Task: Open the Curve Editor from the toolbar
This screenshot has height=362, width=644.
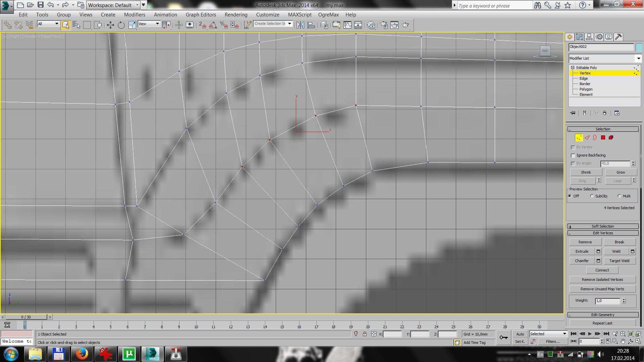Action: coord(347,25)
